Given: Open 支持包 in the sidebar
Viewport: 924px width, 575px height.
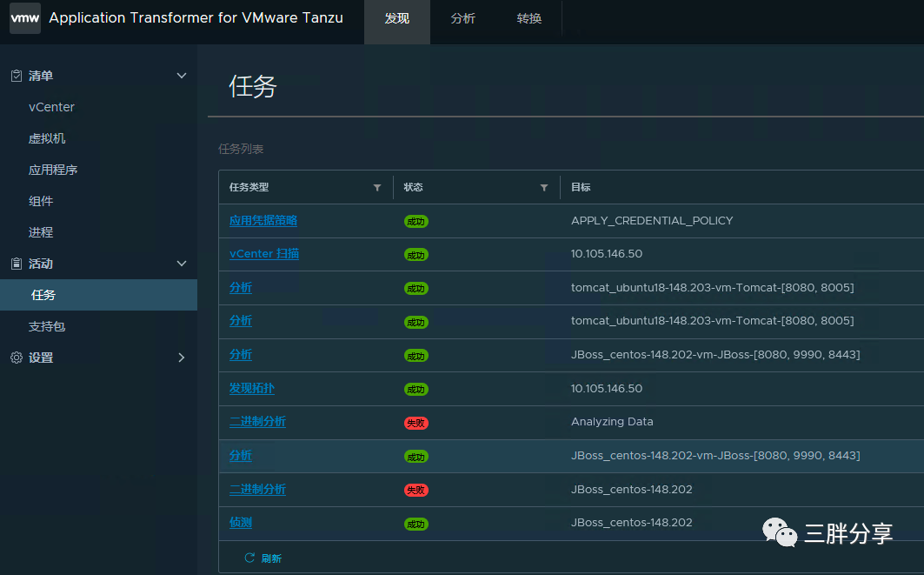Looking at the screenshot, I should click(47, 326).
